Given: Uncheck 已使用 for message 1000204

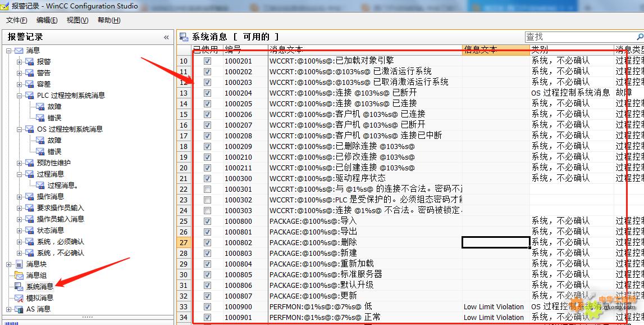Looking at the screenshot, I should point(207,93).
